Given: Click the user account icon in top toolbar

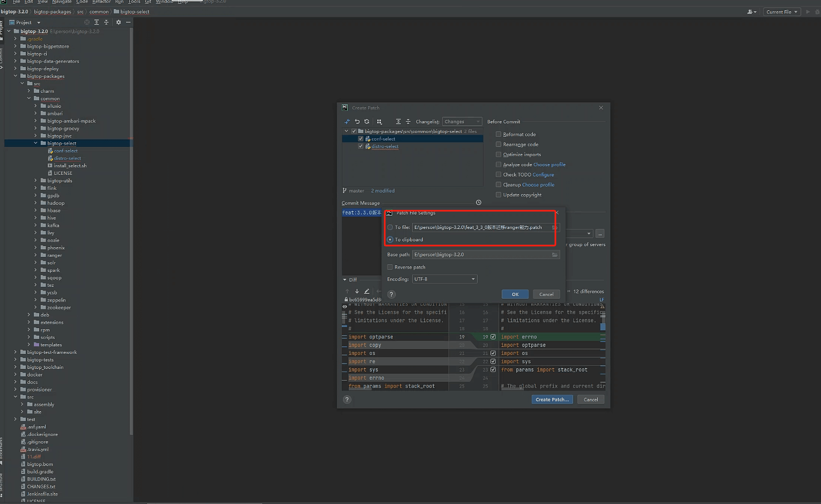Looking at the screenshot, I should [752, 12].
